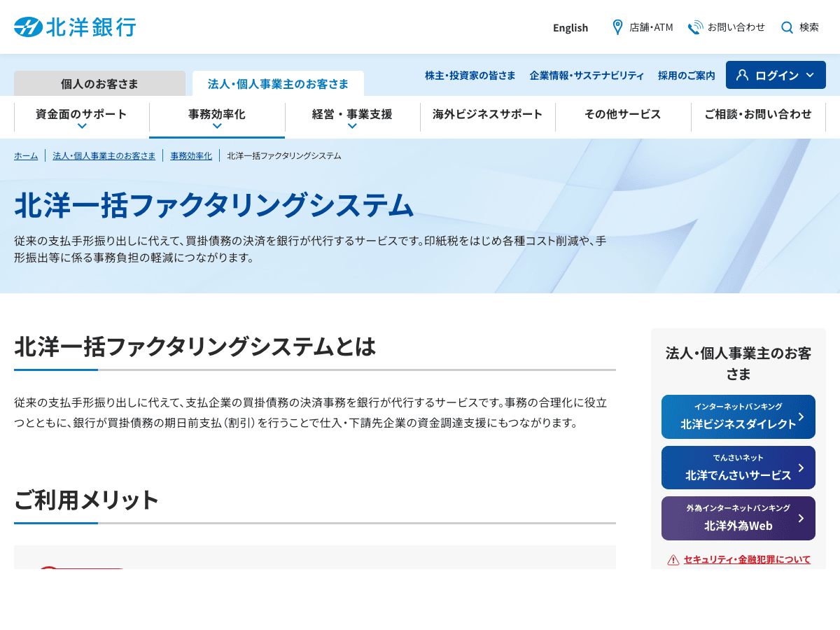Image resolution: width=840 pixels, height=630 pixels.
Task: Click the page title 北洋一括ファクタリングシステム
Action: (214, 205)
